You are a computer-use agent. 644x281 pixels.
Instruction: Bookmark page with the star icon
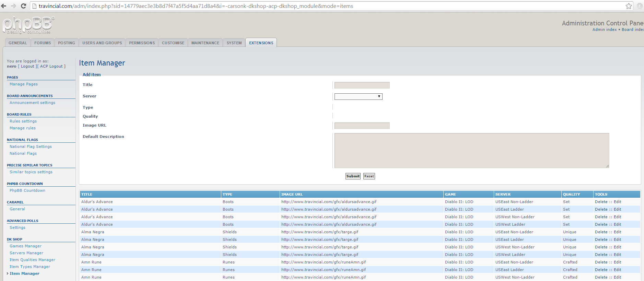pyautogui.click(x=629, y=6)
